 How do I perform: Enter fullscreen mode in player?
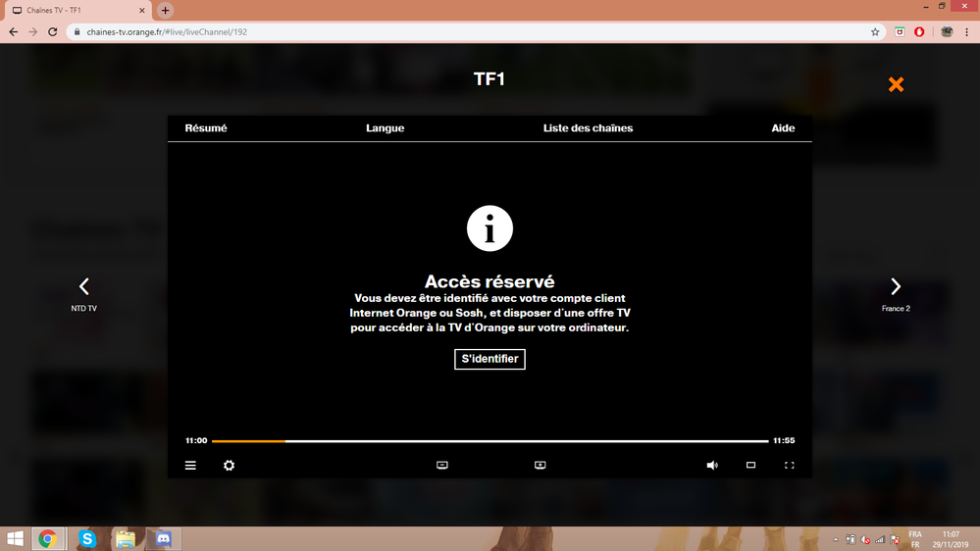click(x=790, y=465)
